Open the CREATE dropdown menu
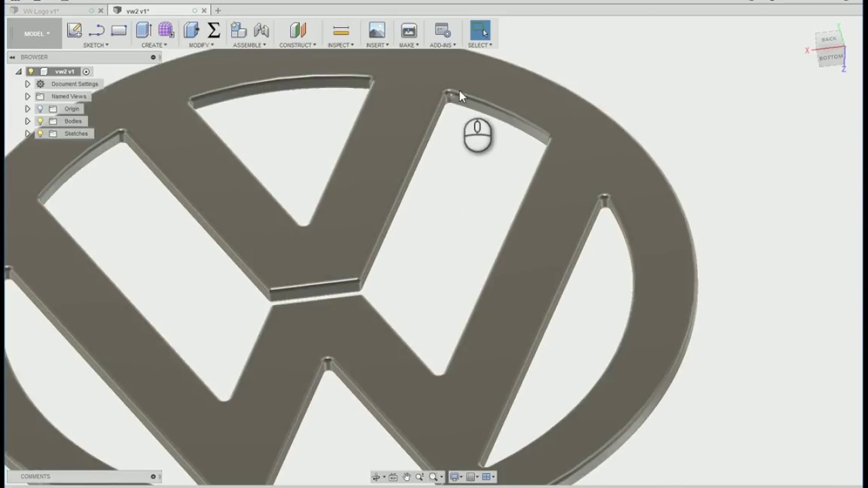The height and width of the screenshot is (488, 868). point(154,45)
